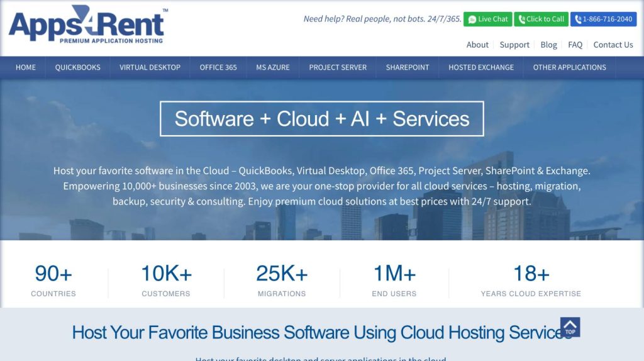Click the 1-866-716-2040 phone button
Viewport: 644px width, 361px height.
click(603, 19)
